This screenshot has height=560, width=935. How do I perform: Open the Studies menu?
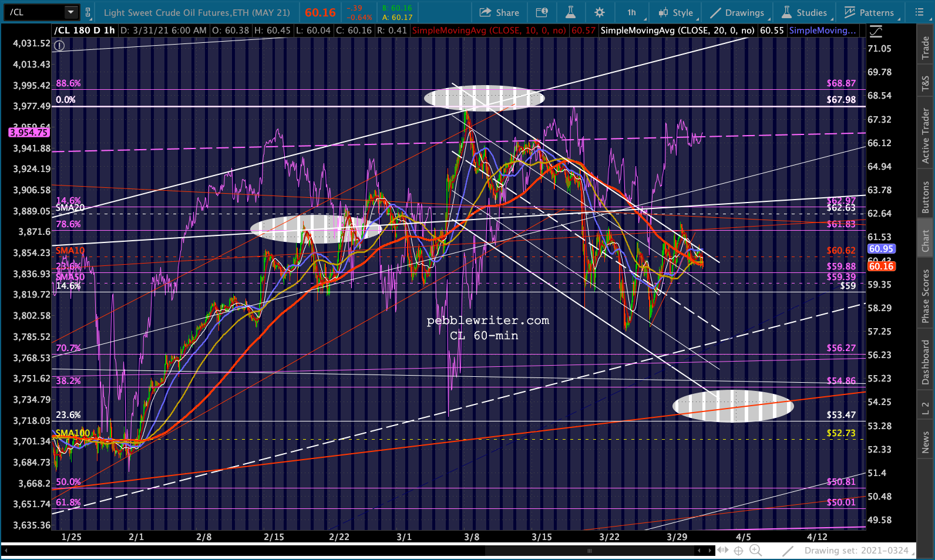(805, 12)
